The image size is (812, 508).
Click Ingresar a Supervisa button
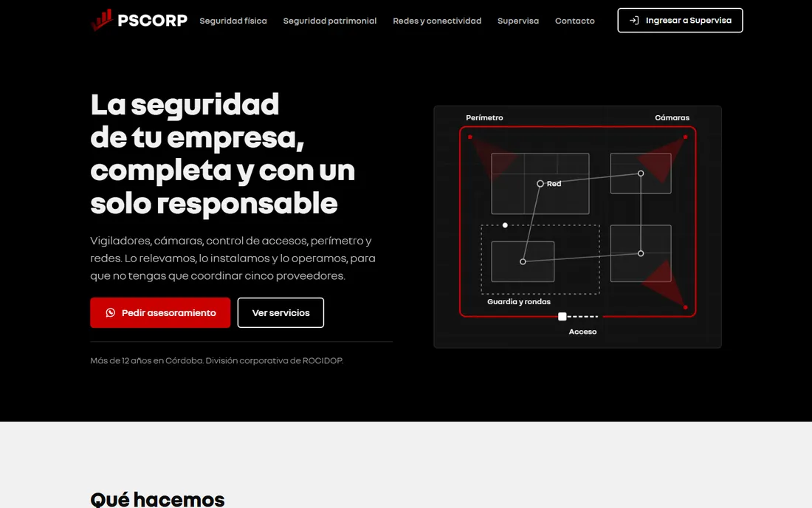pos(680,20)
